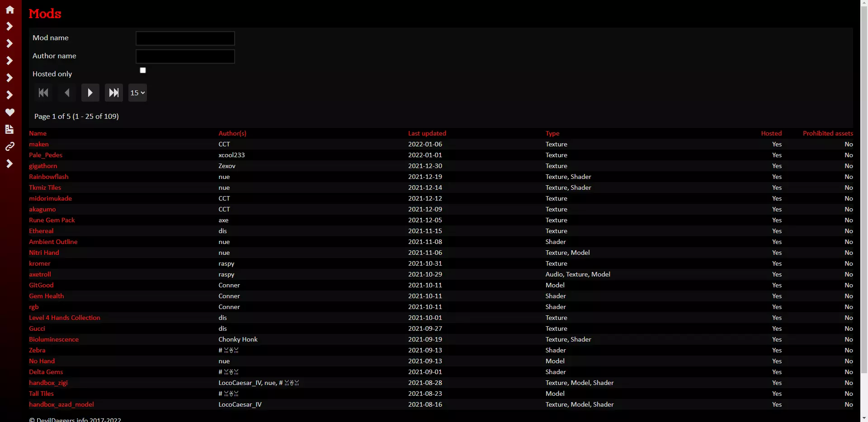Image resolution: width=868 pixels, height=422 pixels.
Task: Sort by the Prohibited assets column
Action: point(828,133)
